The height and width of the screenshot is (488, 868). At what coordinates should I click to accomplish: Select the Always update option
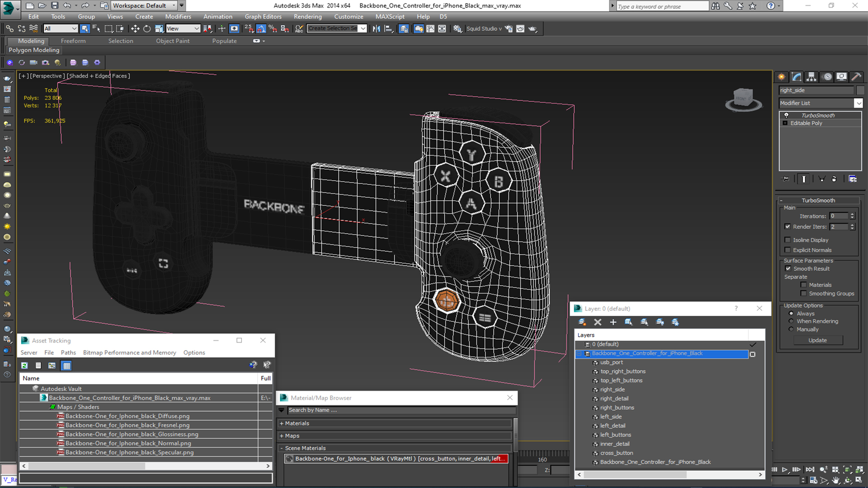(x=791, y=313)
